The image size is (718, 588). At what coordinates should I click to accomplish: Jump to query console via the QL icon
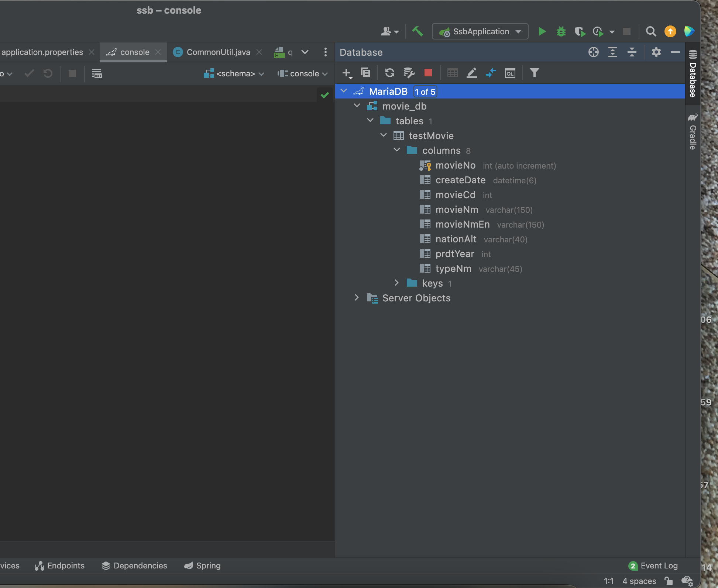coord(510,73)
